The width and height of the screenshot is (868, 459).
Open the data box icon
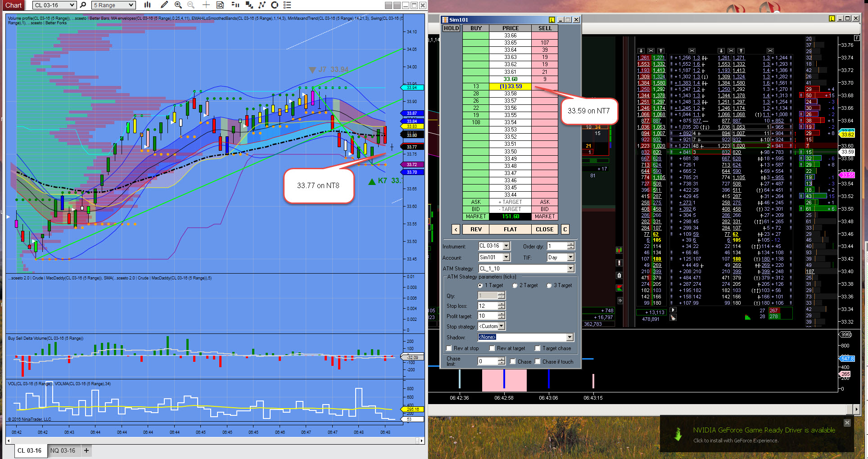click(220, 5)
